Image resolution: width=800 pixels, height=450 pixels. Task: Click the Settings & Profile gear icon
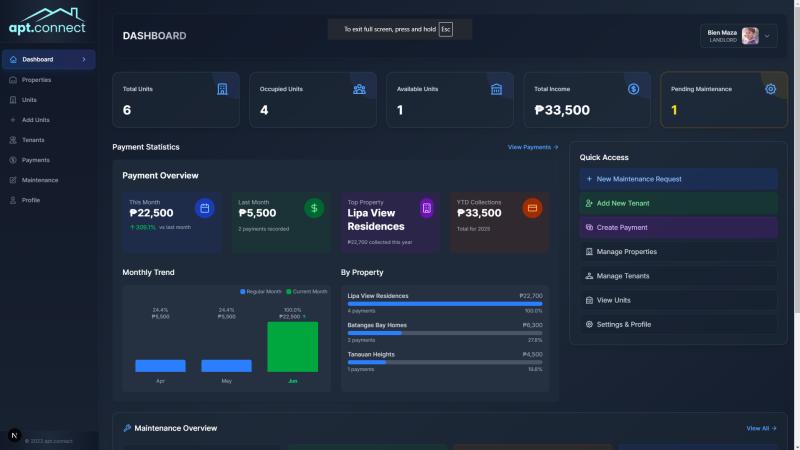589,324
